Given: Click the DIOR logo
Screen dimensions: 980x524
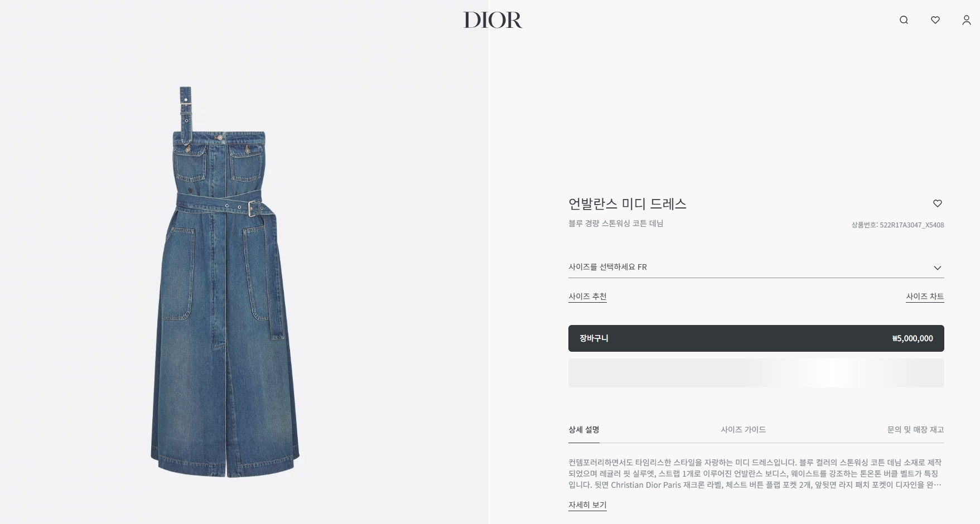Looking at the screenshot, I should [493, 20].
